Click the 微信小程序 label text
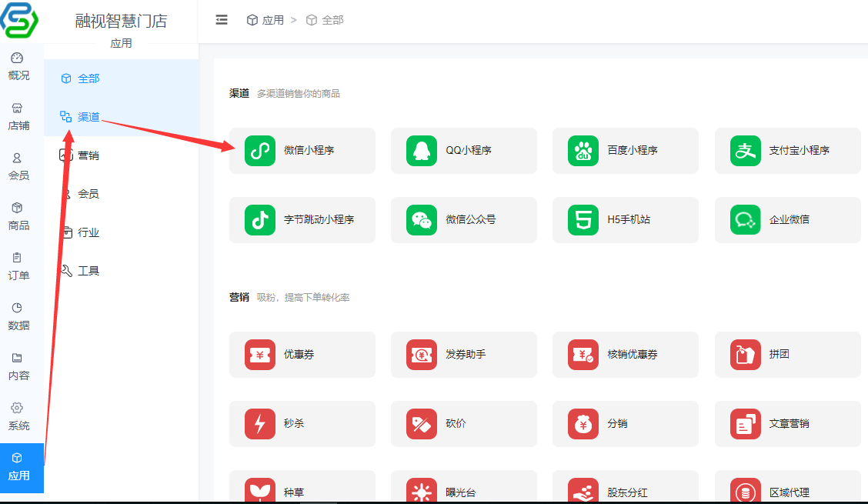The width and height of the screenshot is (868, 504). point(309,151)
